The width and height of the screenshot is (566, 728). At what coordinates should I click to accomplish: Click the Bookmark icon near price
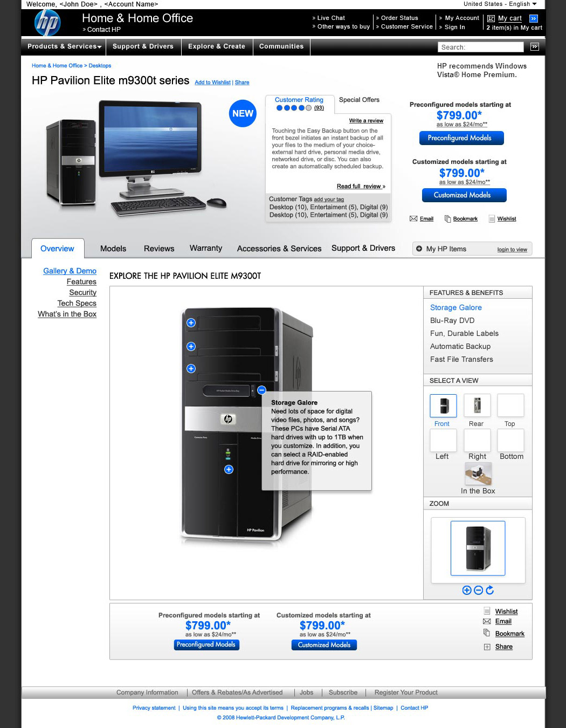click(447, 218)
